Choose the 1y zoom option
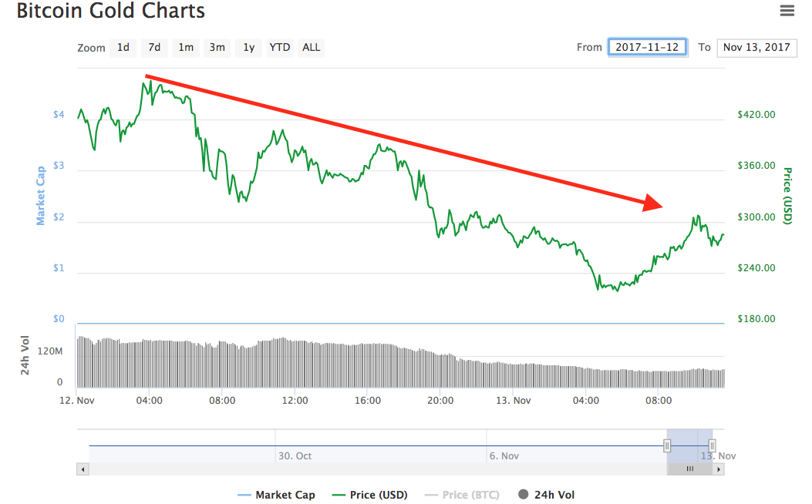Image resolution: width=812 pixels, height=504 pixels. click(x=248, y=48)
